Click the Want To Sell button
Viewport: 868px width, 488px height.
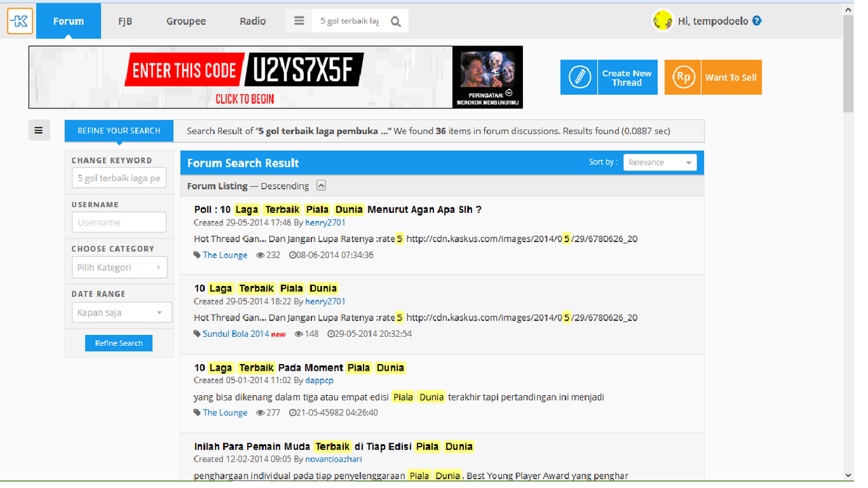(713, 77)
